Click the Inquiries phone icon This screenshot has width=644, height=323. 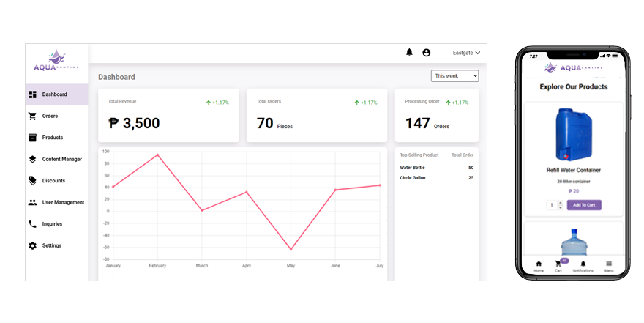(x=32, y=224)
